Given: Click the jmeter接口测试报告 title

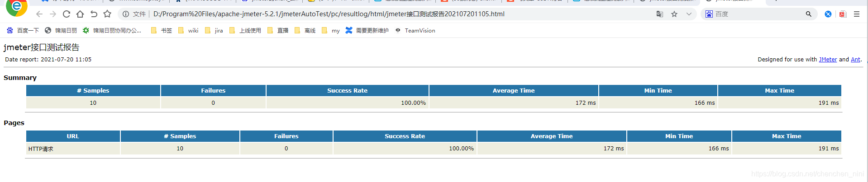Looking at the screenshot, I should pos(42,47).
